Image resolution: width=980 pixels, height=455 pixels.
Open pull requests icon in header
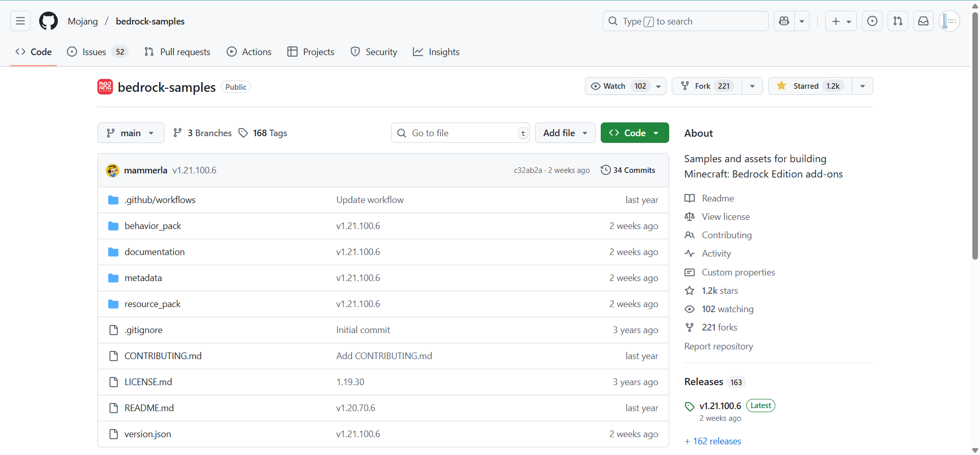[898, 21]
